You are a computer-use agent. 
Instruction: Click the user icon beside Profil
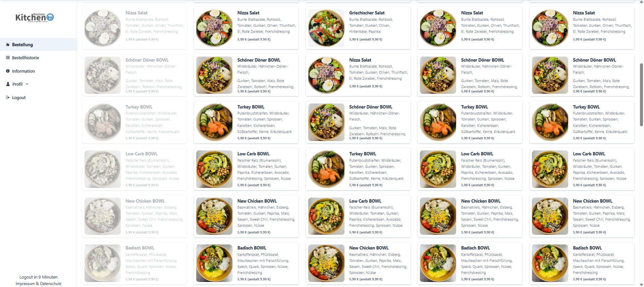pyautogui.click(x=8, y=84)
